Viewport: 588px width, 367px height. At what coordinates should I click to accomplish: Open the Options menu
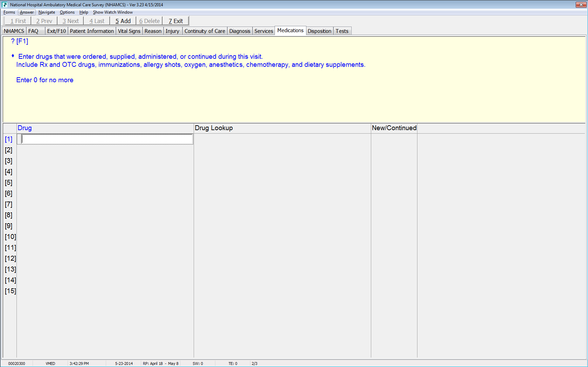pyautogui.click(x=67, y=12)
